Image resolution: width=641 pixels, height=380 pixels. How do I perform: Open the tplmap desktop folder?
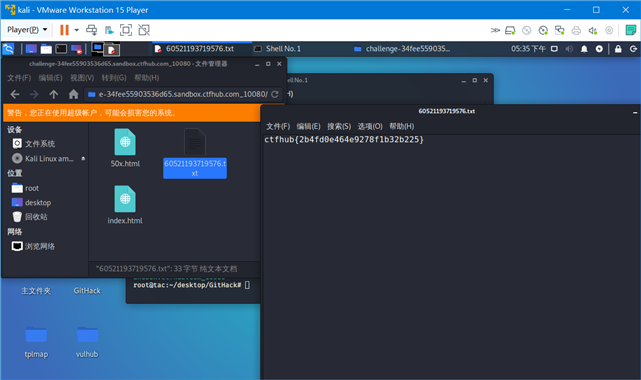[x=36, y=342]
